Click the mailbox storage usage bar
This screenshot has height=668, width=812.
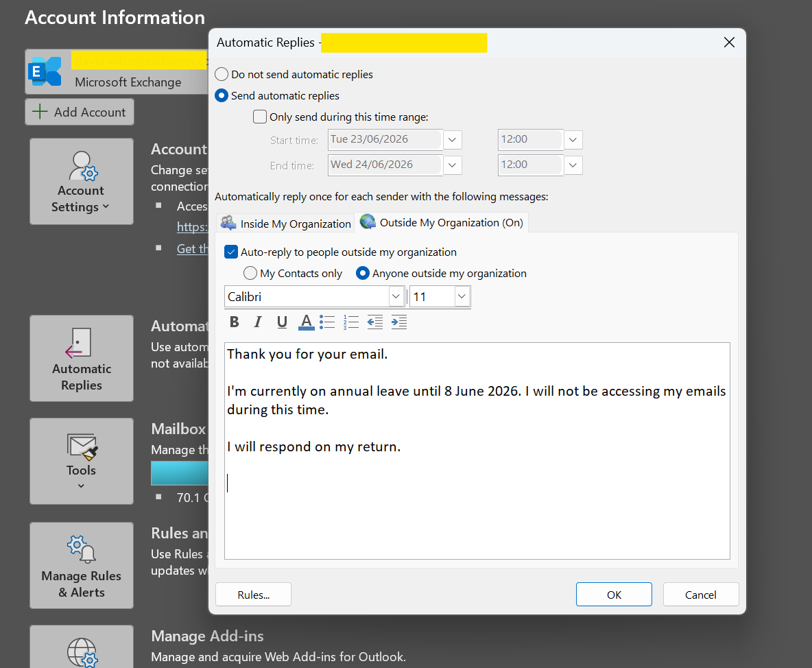point(179,473)
